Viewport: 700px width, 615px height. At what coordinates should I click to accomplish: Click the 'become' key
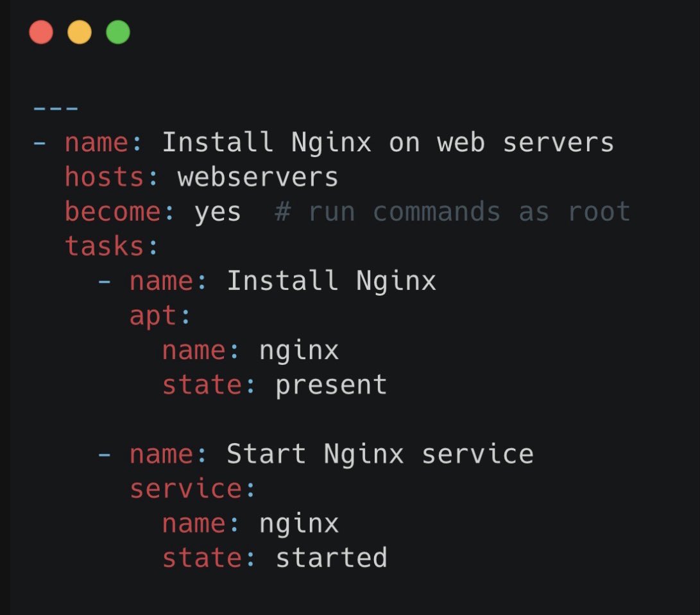[x=112, y=212]
